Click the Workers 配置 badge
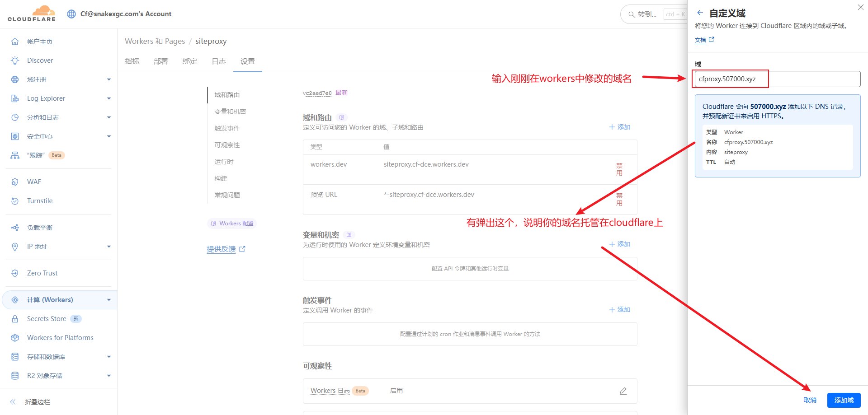 232,224
